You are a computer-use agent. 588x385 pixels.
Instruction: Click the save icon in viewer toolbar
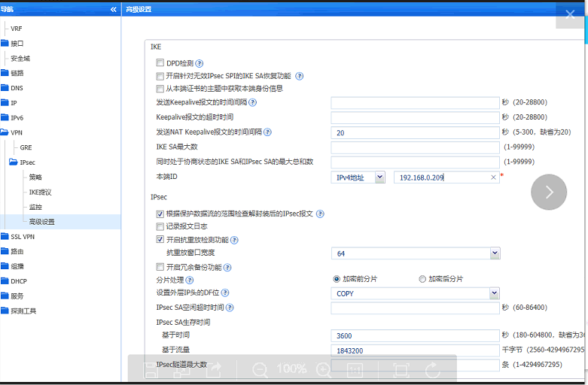tap(151, 370)
